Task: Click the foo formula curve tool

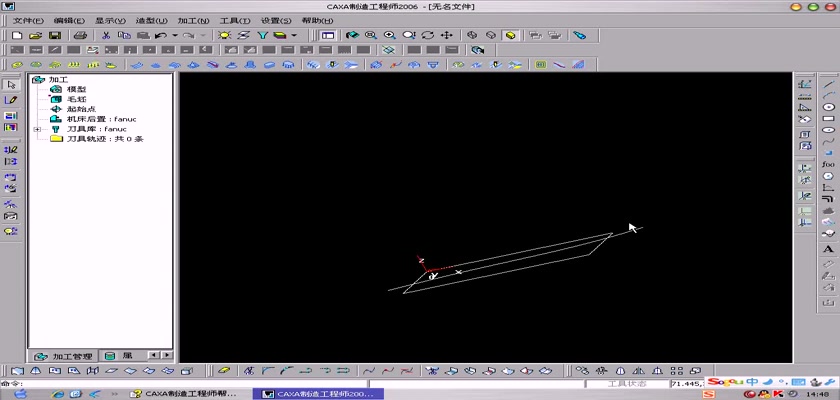Action: pos(828,164)
